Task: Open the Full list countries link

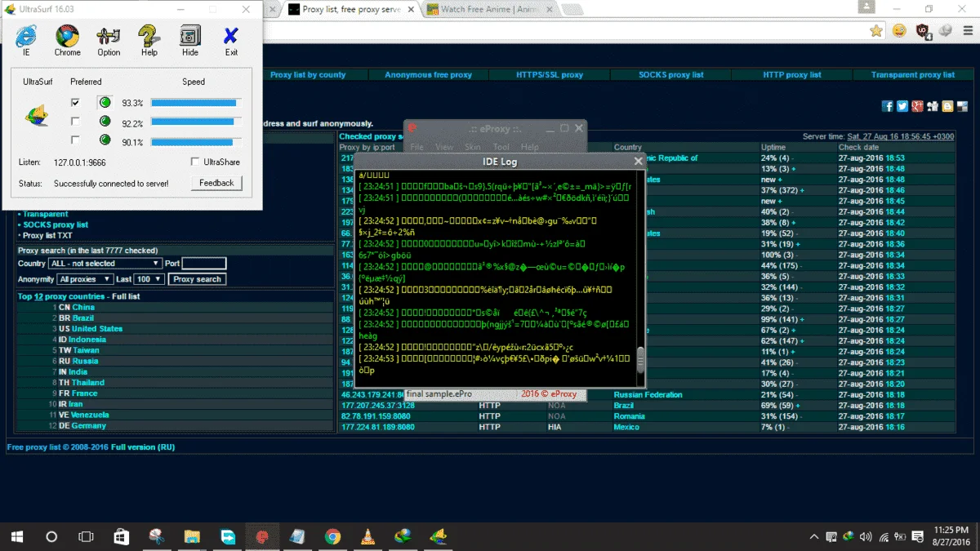Action: tap(126, 296)
